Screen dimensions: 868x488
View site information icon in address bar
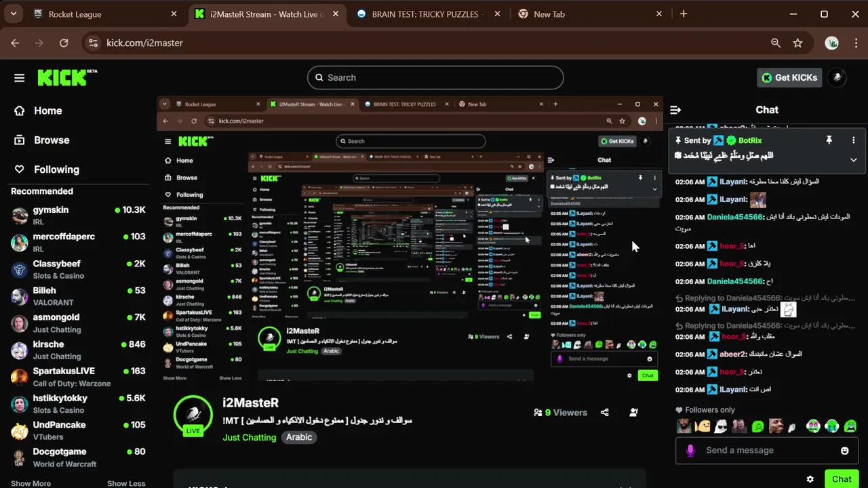94,43
